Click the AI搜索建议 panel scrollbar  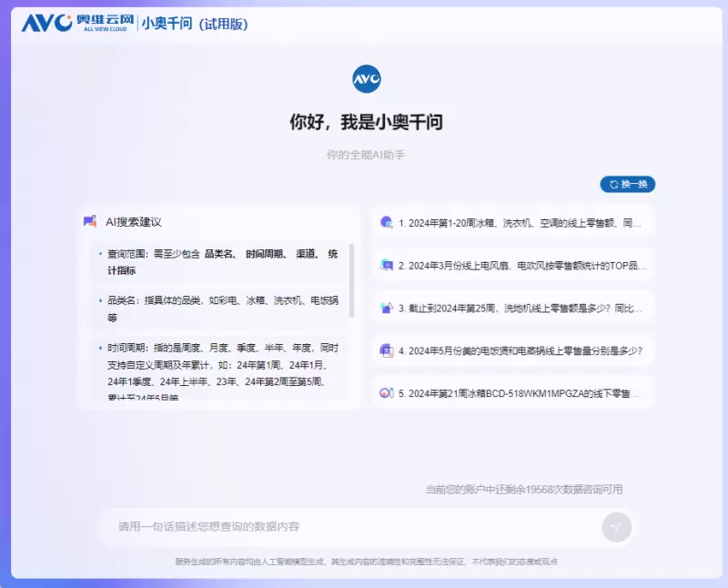352,280
